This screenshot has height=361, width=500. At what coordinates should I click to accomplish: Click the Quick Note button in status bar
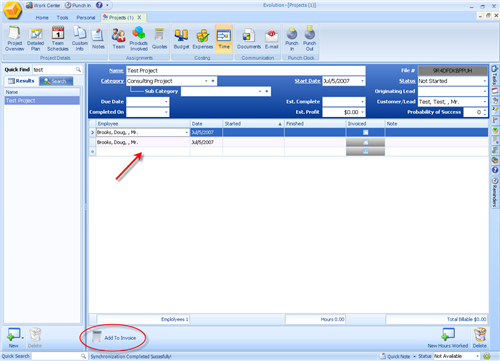[395, 356]
